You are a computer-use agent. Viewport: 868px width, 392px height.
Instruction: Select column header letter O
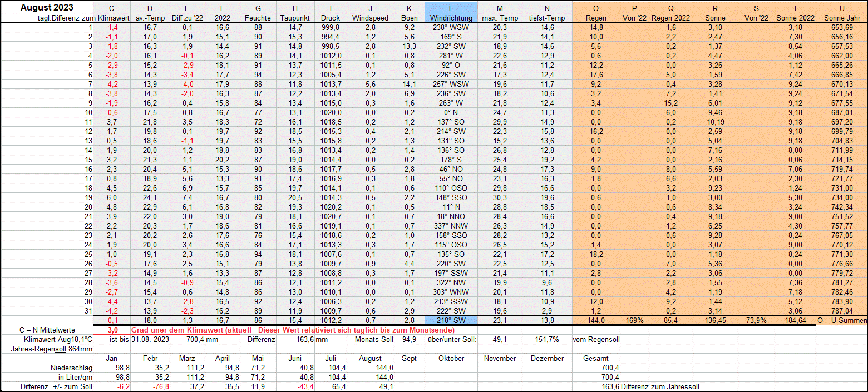[x=596, y=8]
